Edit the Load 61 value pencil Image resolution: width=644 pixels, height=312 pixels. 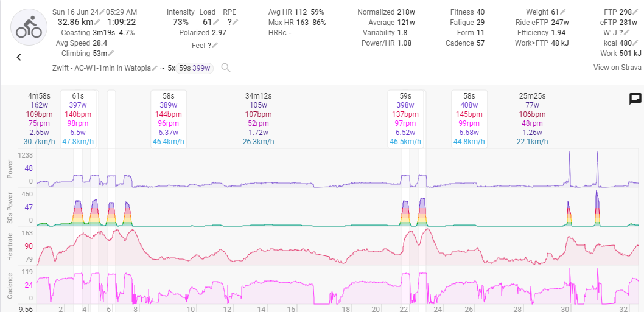tap(217, 22)
